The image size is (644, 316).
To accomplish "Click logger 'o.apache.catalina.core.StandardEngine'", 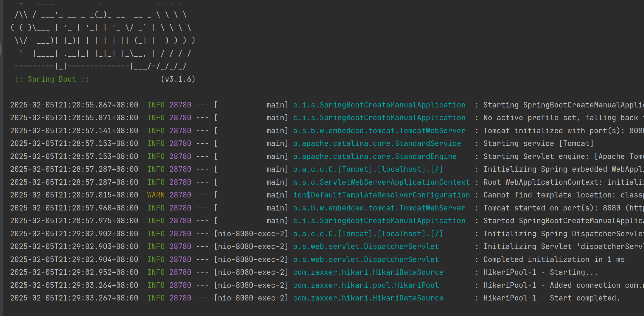I will click(x=375, y=156).
